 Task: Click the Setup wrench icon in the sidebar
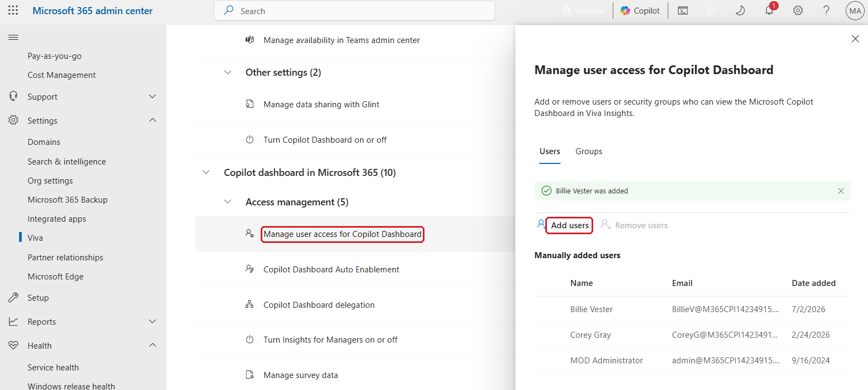[x=14, y=297]
